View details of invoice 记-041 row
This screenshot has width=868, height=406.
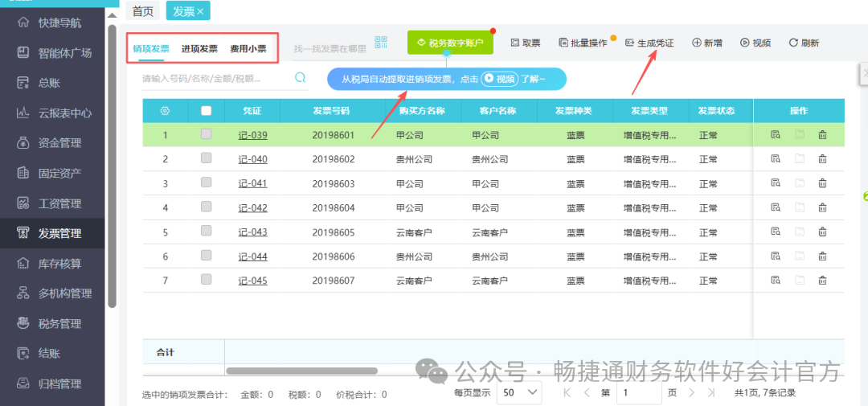tap(776, 183)
